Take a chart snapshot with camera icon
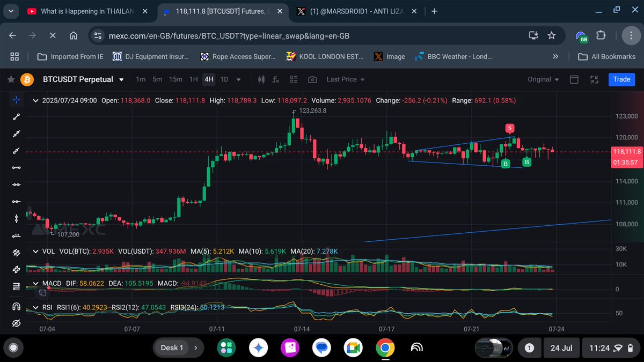The image size is (644, 362). pyautogui.click(x=312, y=79)
